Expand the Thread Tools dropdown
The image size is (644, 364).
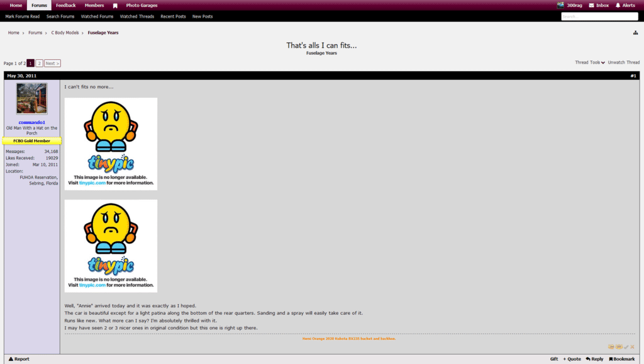coord(589,62)
